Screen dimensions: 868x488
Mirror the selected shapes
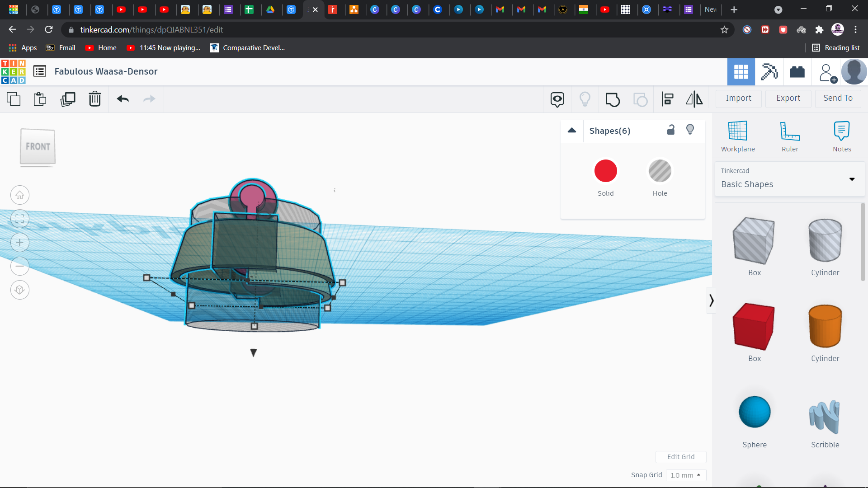694,99
